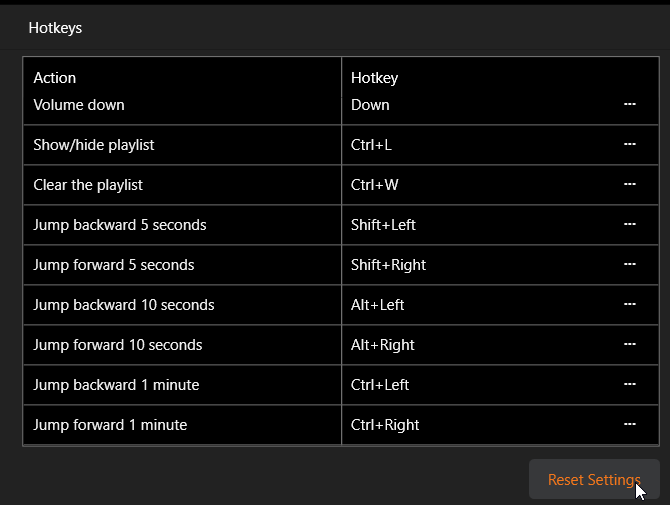Click the Hotkey column header
Screen dimensions: 670x505
374,77
